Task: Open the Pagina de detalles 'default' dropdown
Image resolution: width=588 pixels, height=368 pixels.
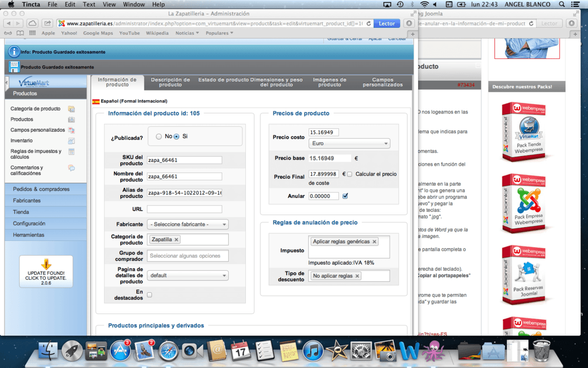Action: 188,275
